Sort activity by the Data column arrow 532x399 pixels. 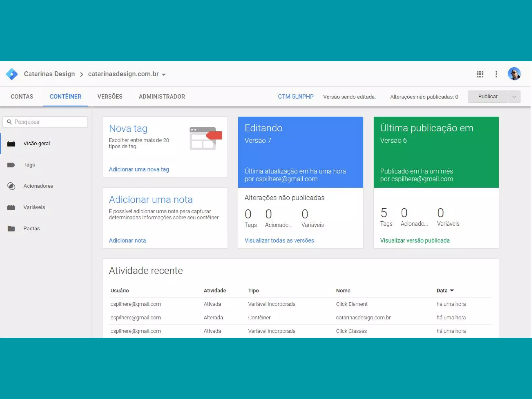click(452, 290)
